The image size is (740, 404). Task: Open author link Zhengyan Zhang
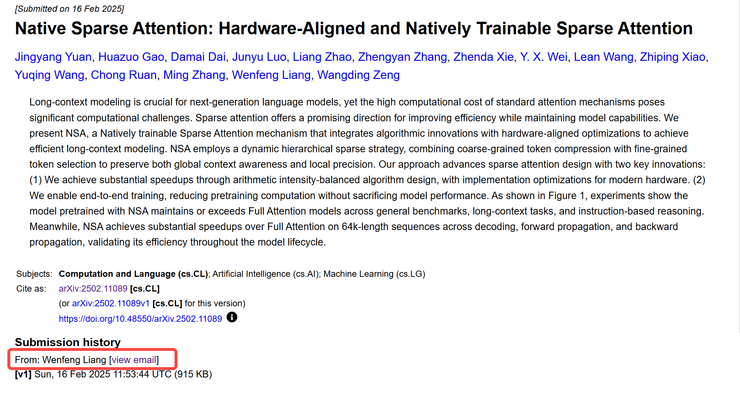click(403, 57)
